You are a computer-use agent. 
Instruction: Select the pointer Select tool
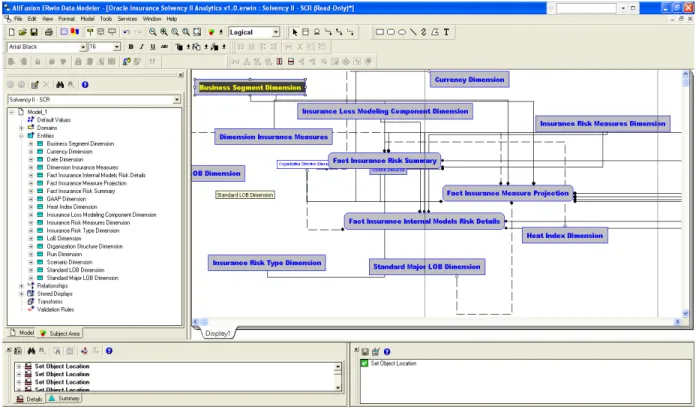coord(295,32)
